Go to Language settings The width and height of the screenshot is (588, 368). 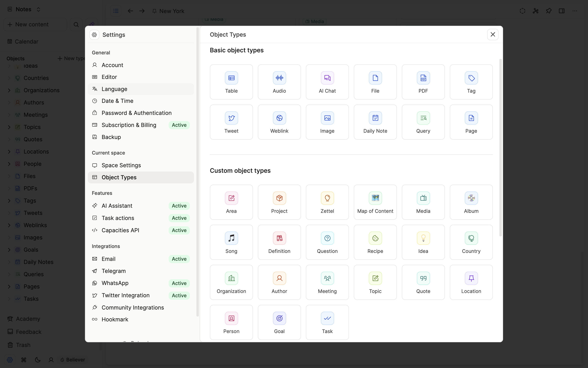click(141, 89)
